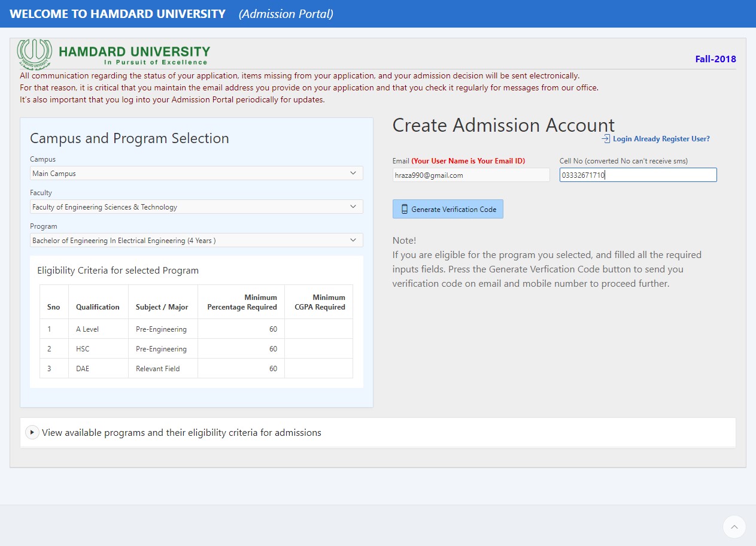Image resolution: width=756 pixels, height=546 pixels.
Task: Click the 'HSC' qualification cell
Action: tap(98, 348)
